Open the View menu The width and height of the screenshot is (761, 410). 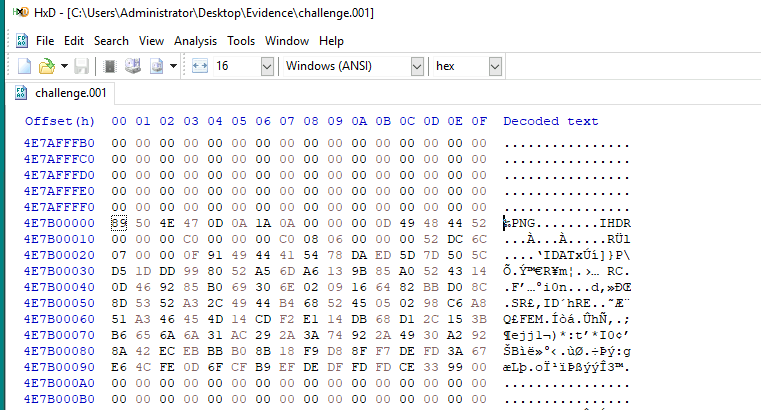point(151,41)
